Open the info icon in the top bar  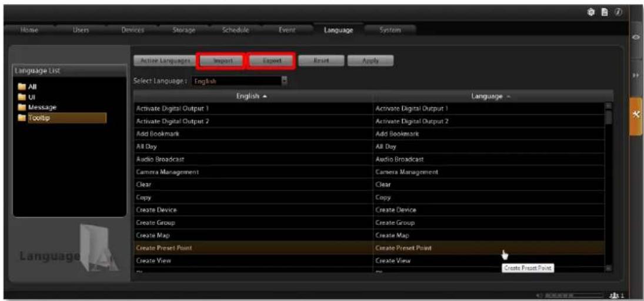619,13
